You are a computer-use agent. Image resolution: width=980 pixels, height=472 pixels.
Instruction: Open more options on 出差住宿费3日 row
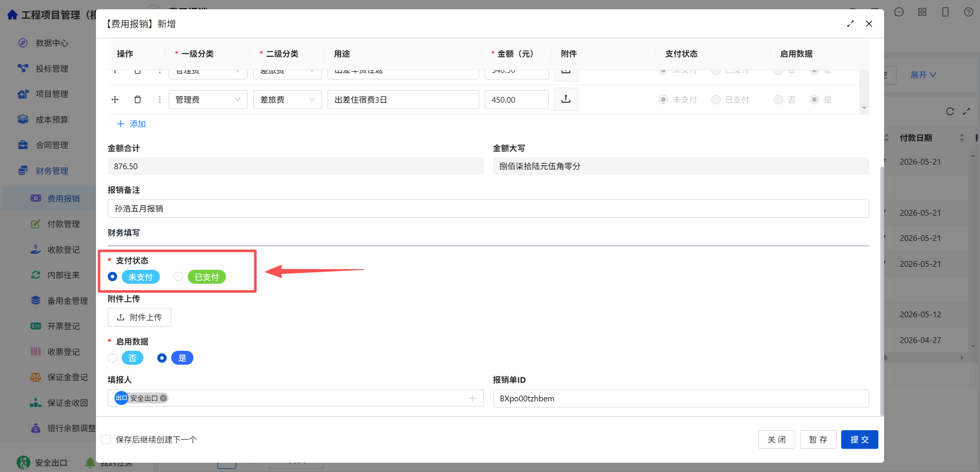point(160,100)
